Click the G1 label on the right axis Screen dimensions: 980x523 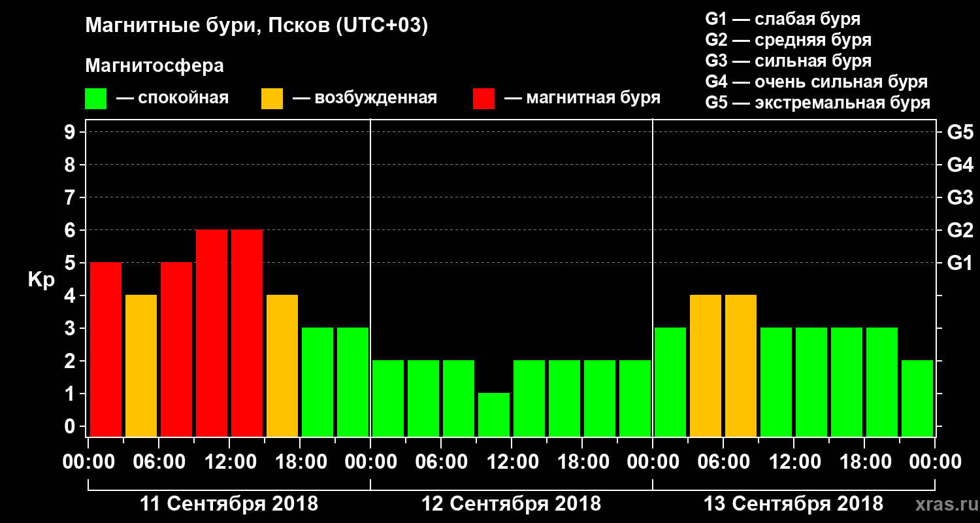point(960,263)
